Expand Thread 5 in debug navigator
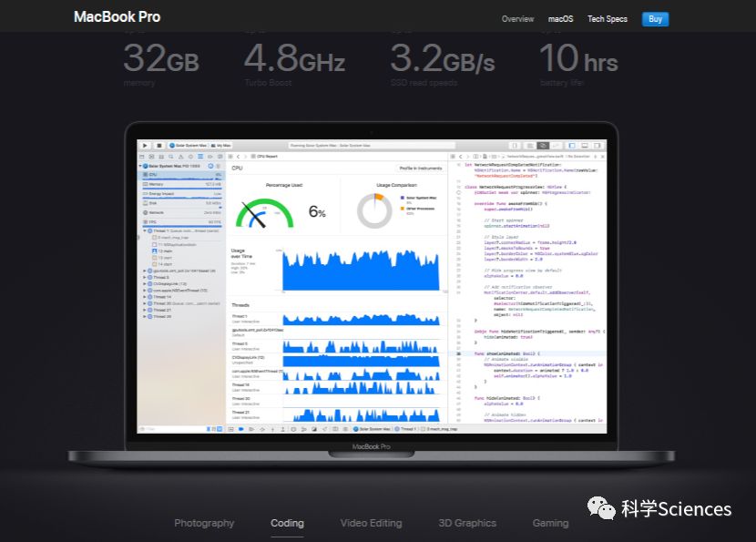 click(x=145, y=278)
